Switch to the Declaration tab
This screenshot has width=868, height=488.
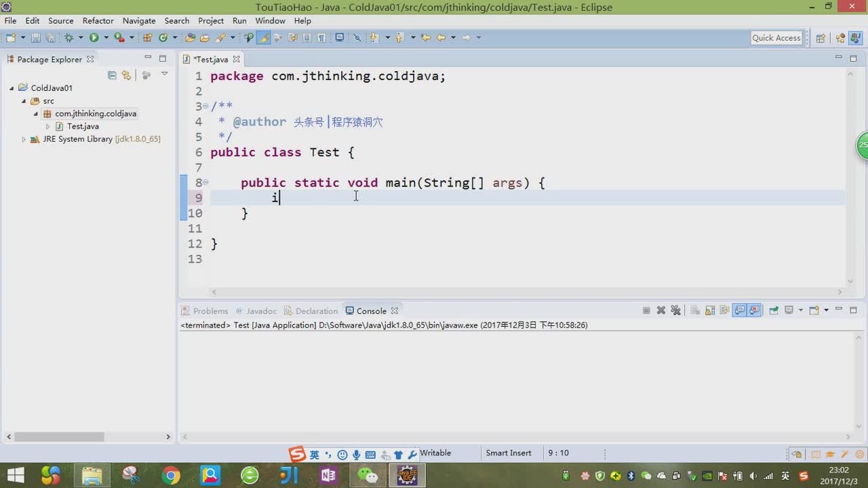(x=311, y=311)
